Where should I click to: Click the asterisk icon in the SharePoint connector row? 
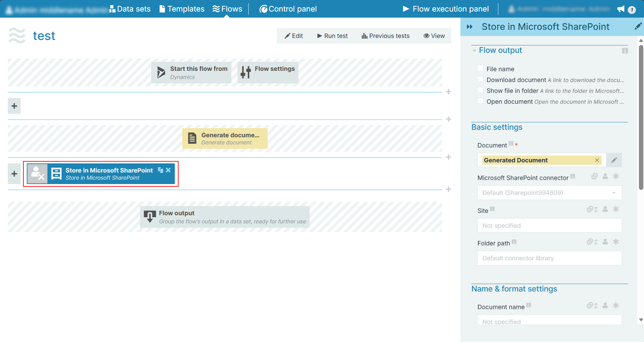click(616, 176)
